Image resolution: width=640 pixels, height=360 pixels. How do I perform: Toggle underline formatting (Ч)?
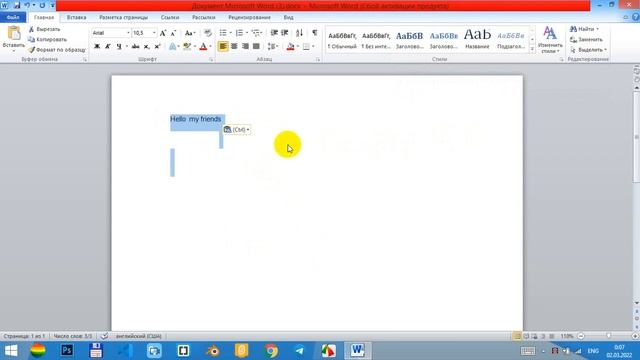pyautogui.click(x=119, y=47)
